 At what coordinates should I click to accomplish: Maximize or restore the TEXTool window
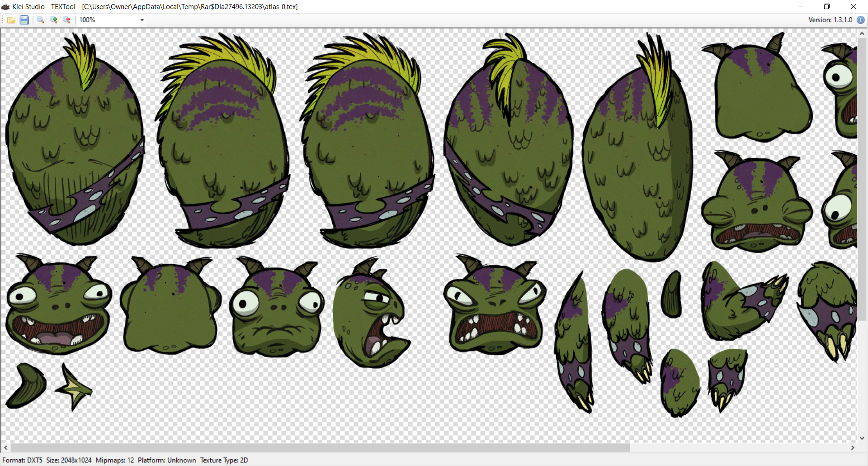pos(827,7)
